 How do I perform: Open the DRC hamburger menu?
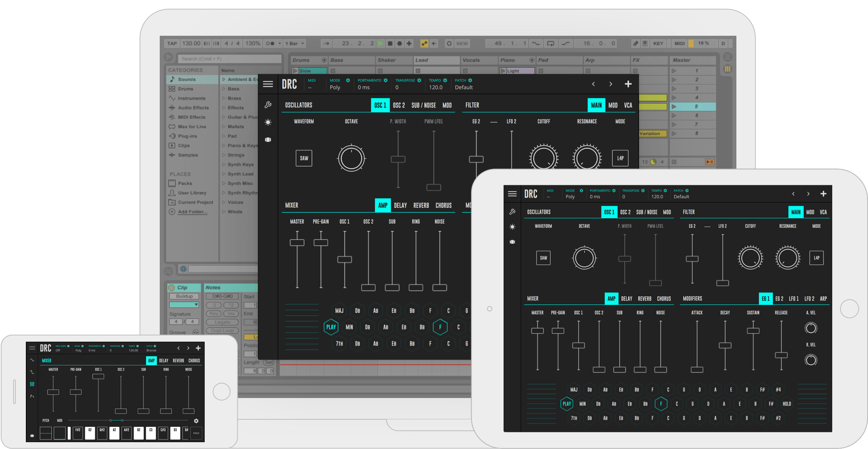click(x=268, y=84)
